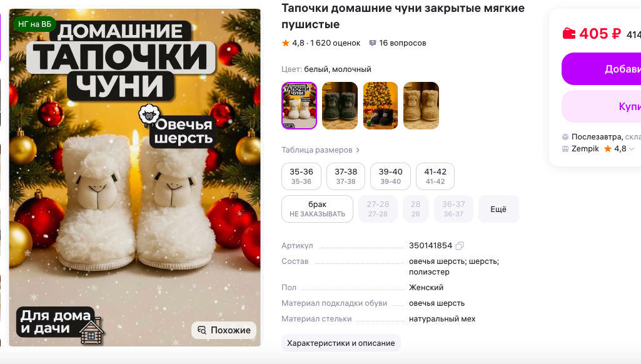Open the 1 620 оценок reviews link
The height and width of the screenshot is (364, 641).
point(335,43)
